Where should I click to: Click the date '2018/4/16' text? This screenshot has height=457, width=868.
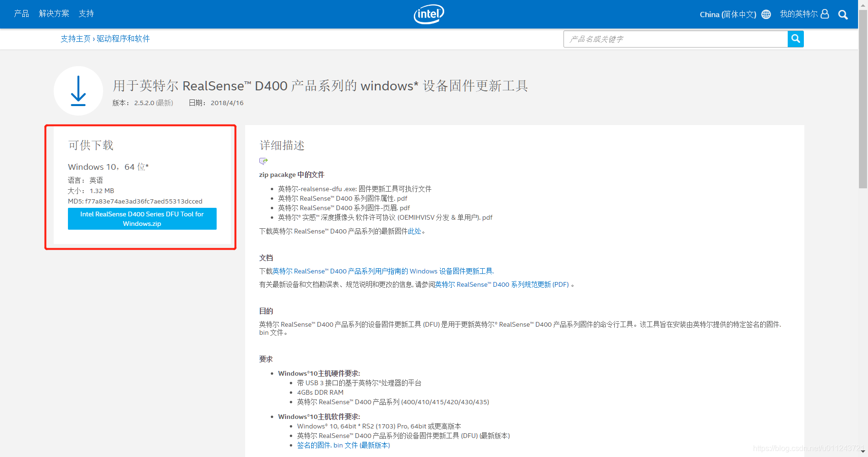tap(227, 103)
